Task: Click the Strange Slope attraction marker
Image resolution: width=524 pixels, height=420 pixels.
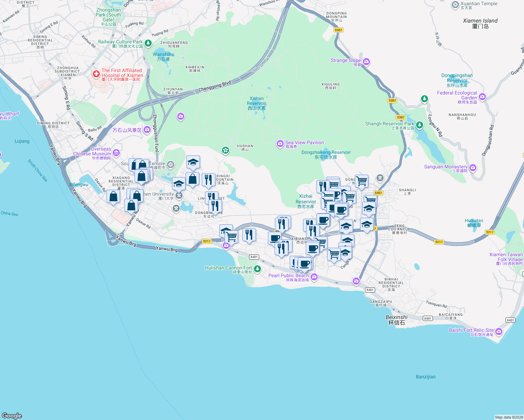Action: (366, 62)
